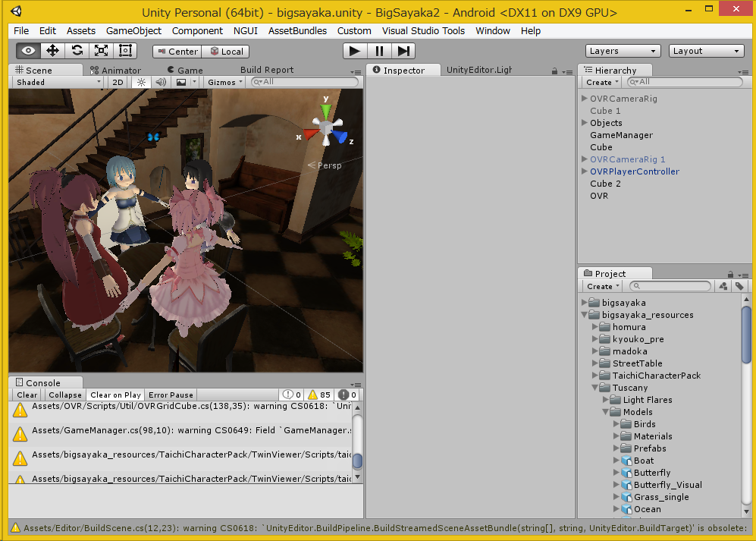Viewport: 756px width, 541px height.
Task: Select Cube 2 in Hierarchy
Action: tap(605, 184)
